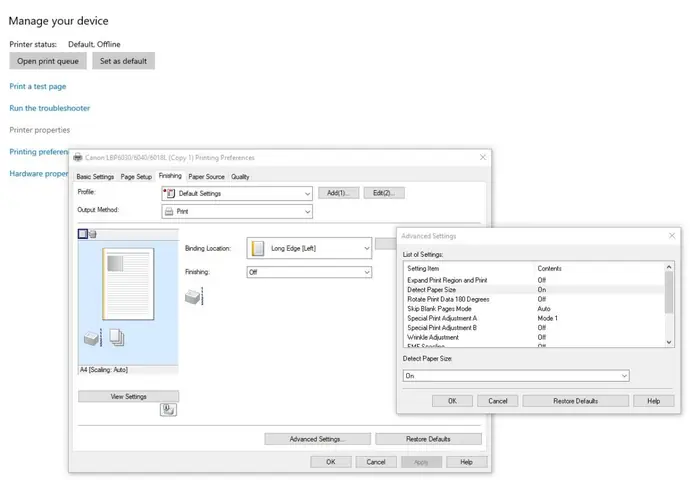Click the A4 [Scaling: Auto] label
This screenshot has width=690, height=480.
(x=104, y=370)
